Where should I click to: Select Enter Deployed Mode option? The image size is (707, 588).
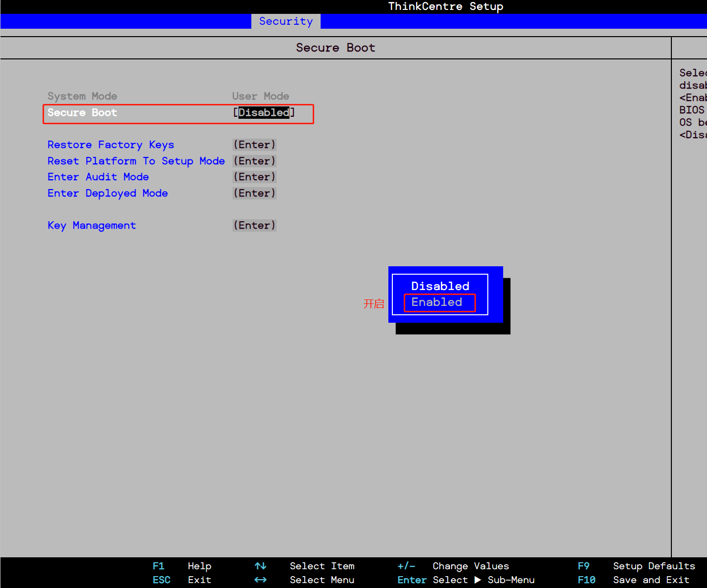pos(107,194)
